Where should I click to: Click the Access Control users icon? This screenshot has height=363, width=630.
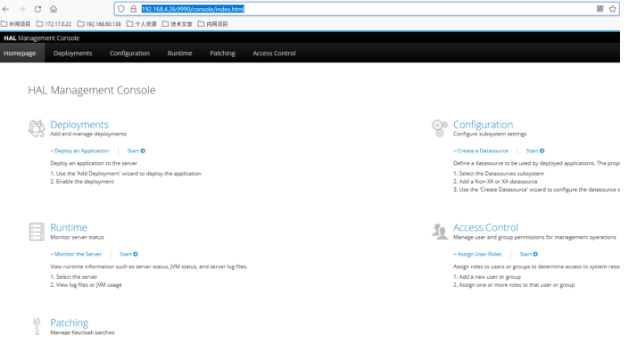pos(440,232)
